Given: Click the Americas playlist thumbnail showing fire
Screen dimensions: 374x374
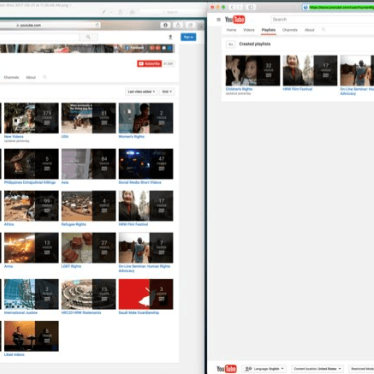Looking at the screenshot, I should [31, 248].
